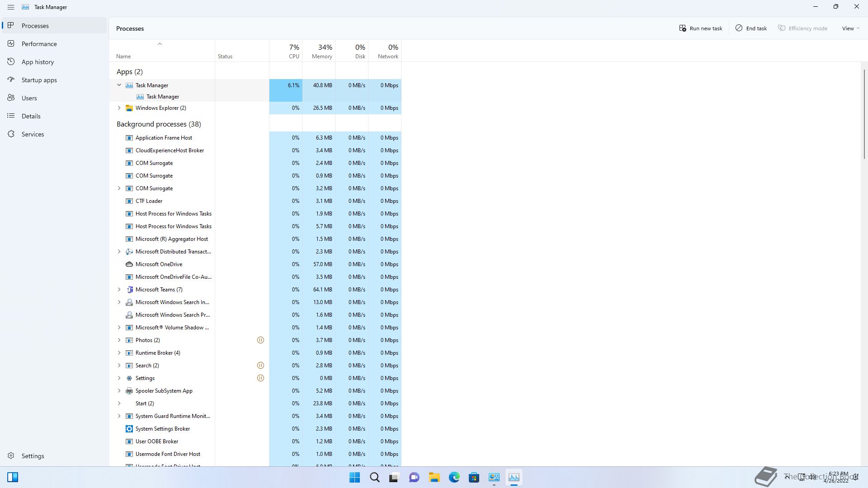This screenshot has height=488, width=868.
Task: Select the Application Frame Host process
Action: 255,138
